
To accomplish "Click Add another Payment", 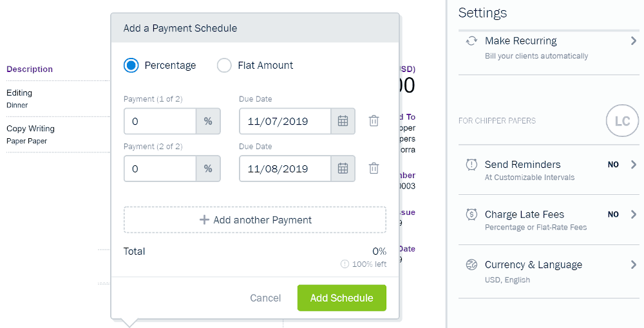I will pyautogui.click(x=255, y=220).
